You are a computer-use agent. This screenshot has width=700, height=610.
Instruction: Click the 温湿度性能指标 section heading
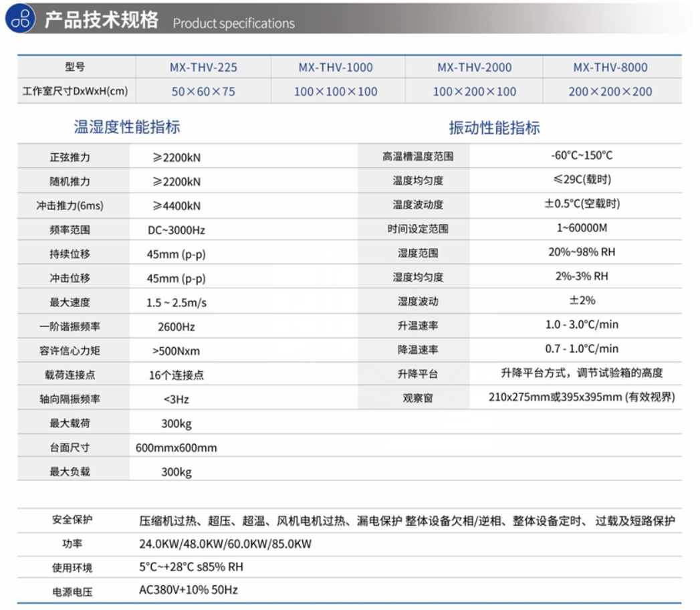pos(126,127)
